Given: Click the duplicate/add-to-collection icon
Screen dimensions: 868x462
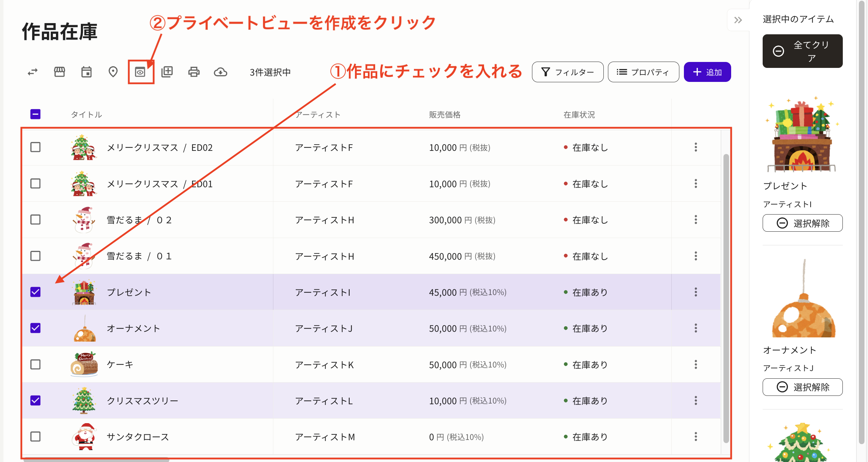Looking at the screenshot, I should (167, 72).
